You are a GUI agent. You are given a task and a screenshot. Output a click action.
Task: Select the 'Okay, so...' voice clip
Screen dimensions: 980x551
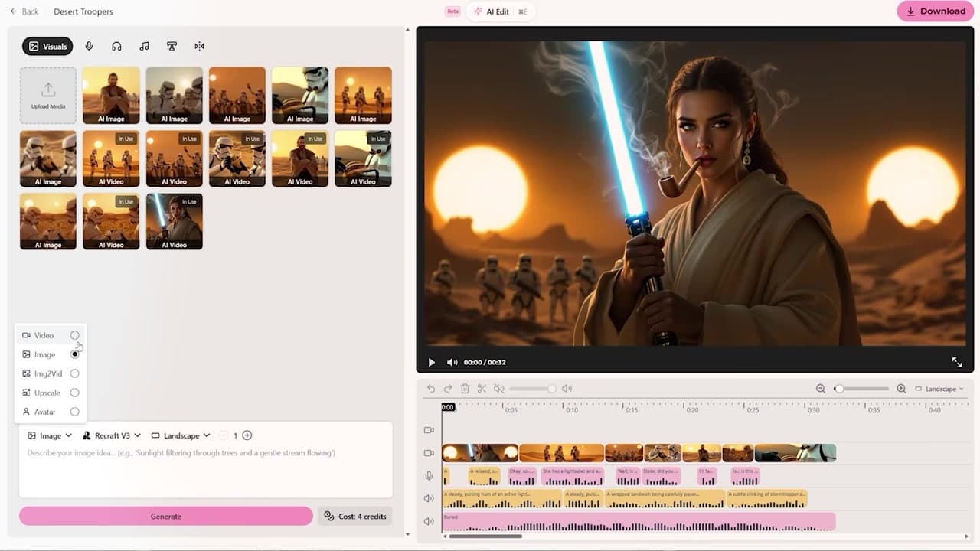point(522,476)
